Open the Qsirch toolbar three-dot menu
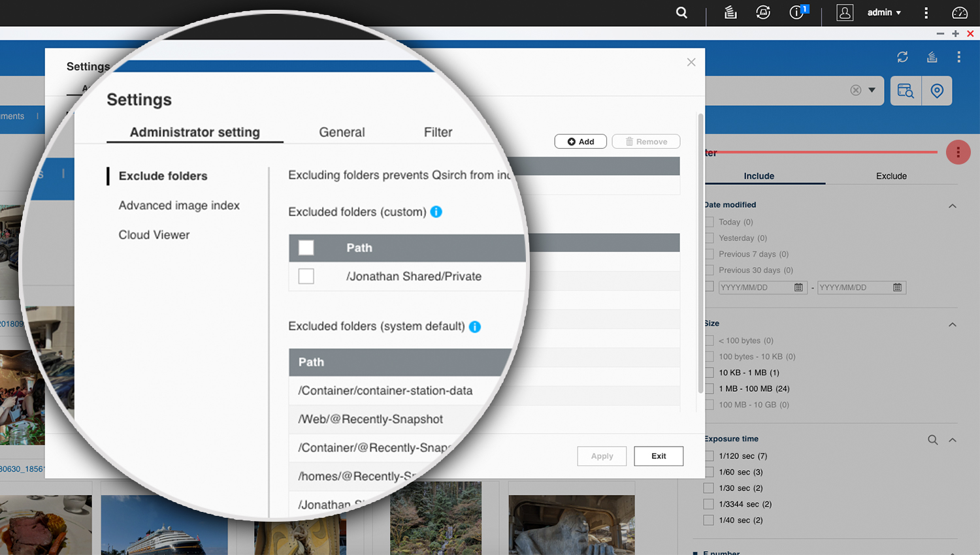 point(959,57)
